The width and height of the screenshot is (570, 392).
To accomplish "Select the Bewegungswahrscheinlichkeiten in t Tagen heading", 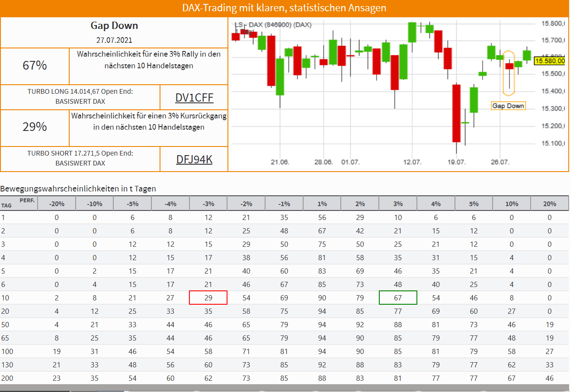I will coord(78,188).
